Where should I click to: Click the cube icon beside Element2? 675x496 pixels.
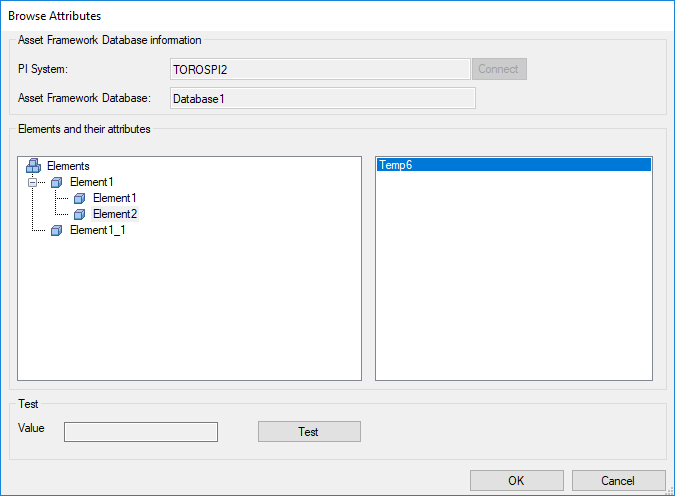pos(79,214)
